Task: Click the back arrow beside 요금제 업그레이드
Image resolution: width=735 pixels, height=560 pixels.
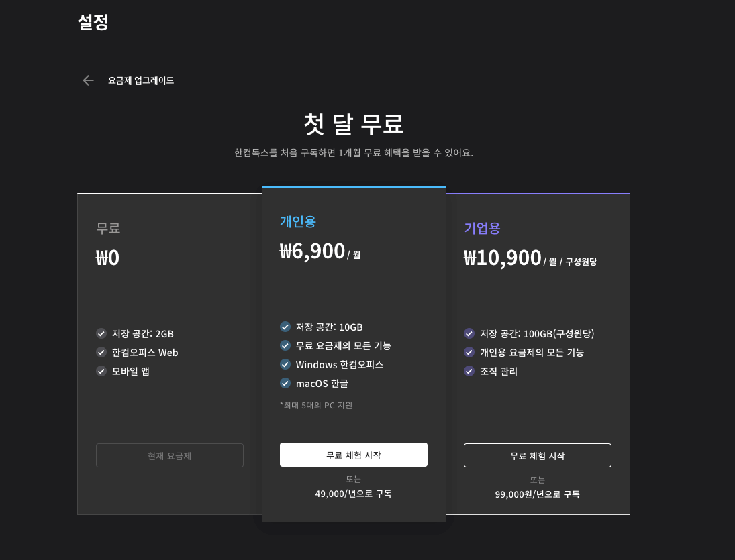Action: pyautogui.click(x=88, y=80)
